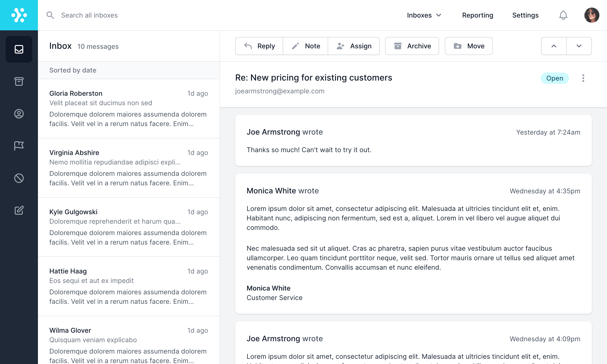Image resolution: width=607 pixels, height=364 pixels.
Task: Click the app logo in corner
Action: (x=19, y=15)
